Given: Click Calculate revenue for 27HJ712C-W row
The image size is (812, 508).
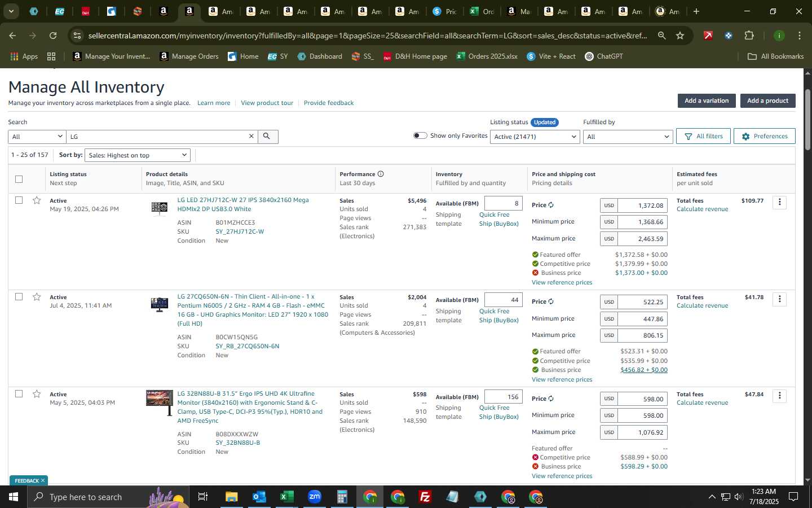Looking at the screenshot, I should tap(702, 209).
